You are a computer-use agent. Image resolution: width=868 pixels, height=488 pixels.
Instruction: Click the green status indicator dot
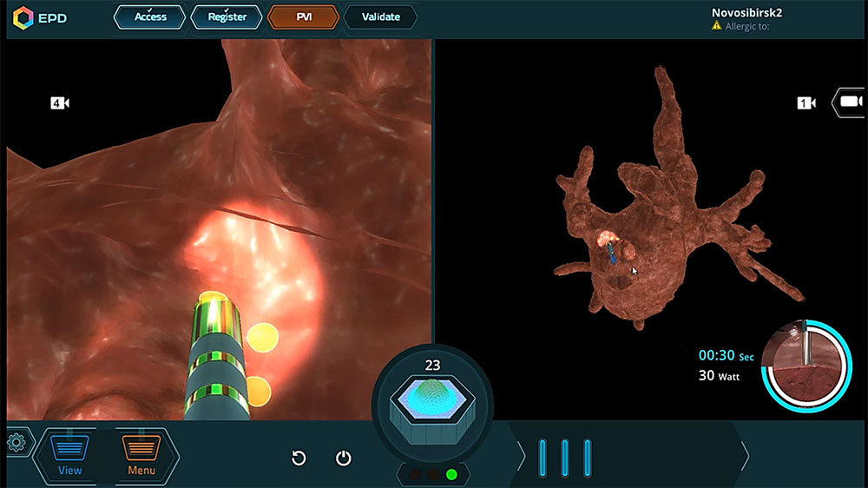(x=451, y=474)
